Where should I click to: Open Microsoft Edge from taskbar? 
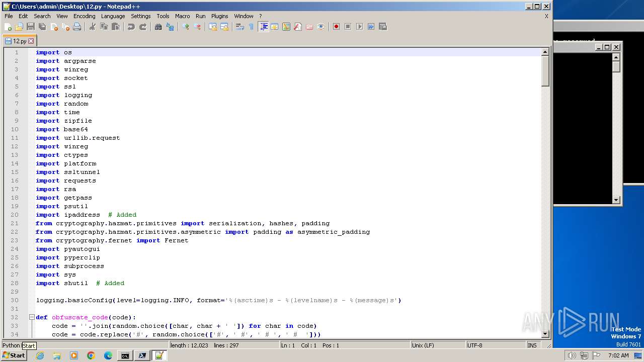[x=108, y=355]
